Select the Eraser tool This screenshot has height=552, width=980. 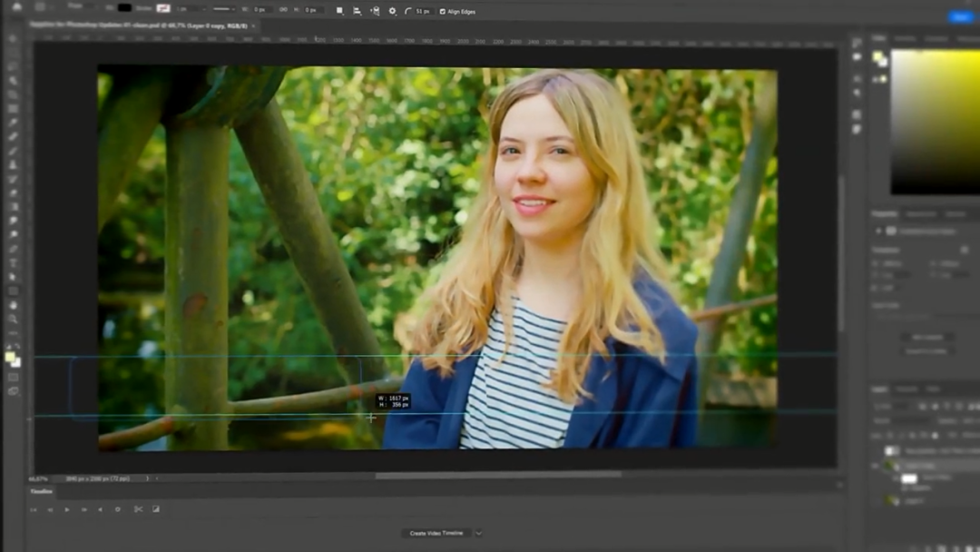click(13, 192)
